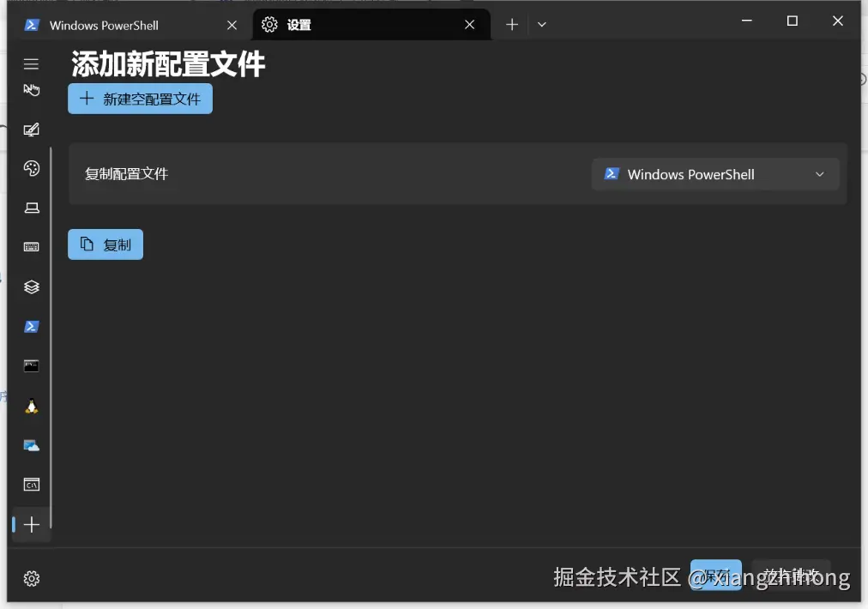Viewport: 868px width, 609px height.
Task: Select the C:\ console profile icon
Action: point(32,485)
